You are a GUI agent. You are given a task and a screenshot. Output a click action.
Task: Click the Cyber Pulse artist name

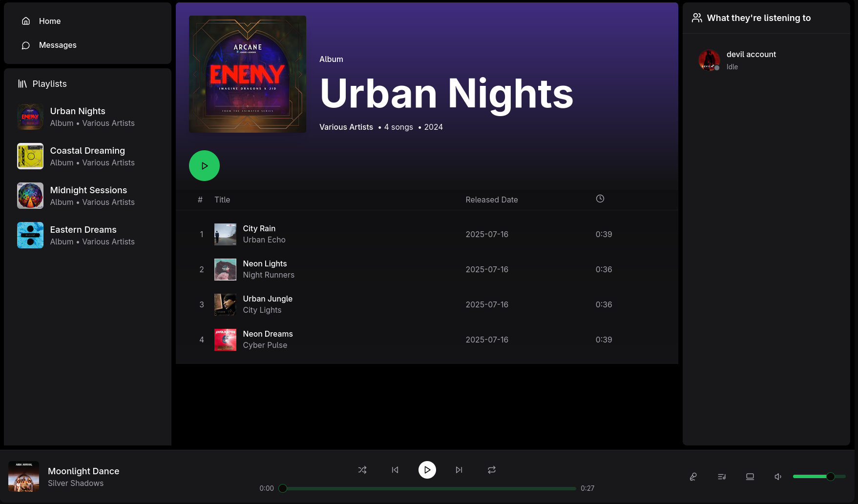tap(265, 345)
